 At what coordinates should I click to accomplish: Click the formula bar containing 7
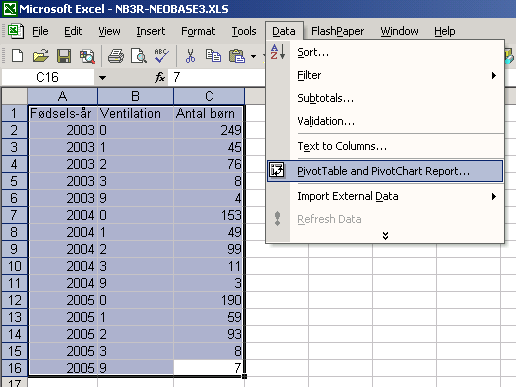[218, 77]
